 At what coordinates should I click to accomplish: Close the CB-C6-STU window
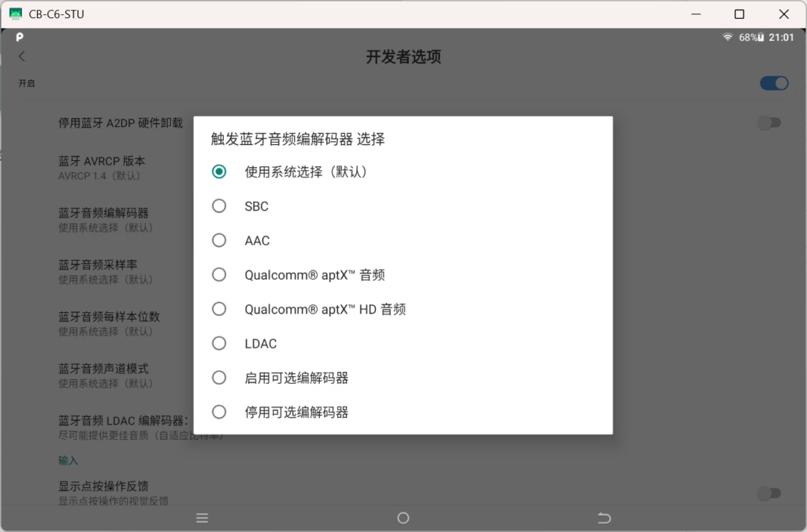point(784,14)
